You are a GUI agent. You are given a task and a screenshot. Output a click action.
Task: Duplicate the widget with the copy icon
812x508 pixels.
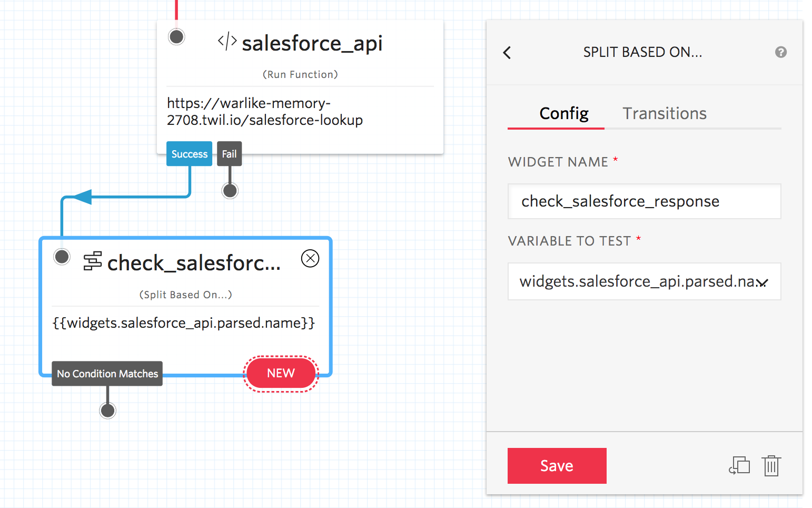point(739,466)
